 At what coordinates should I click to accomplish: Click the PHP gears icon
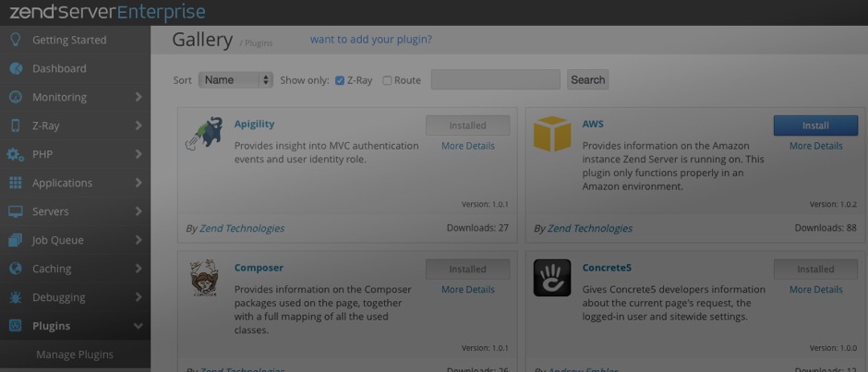(15, 154)
